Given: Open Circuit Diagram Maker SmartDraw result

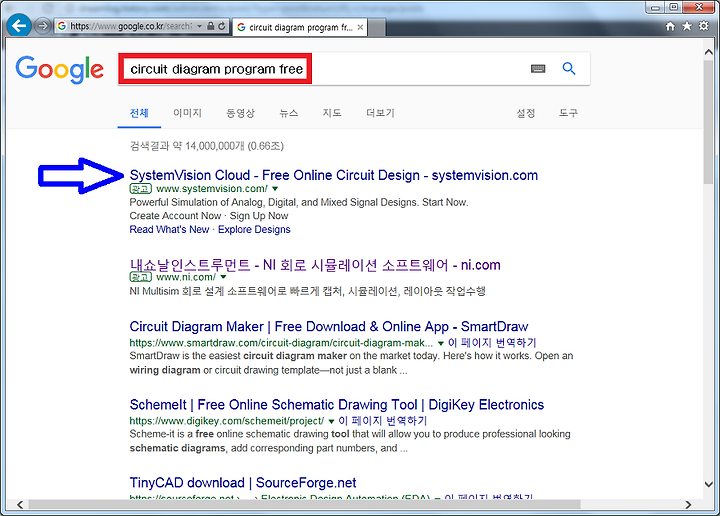Looking at the screenshot, I should point(329,326).
